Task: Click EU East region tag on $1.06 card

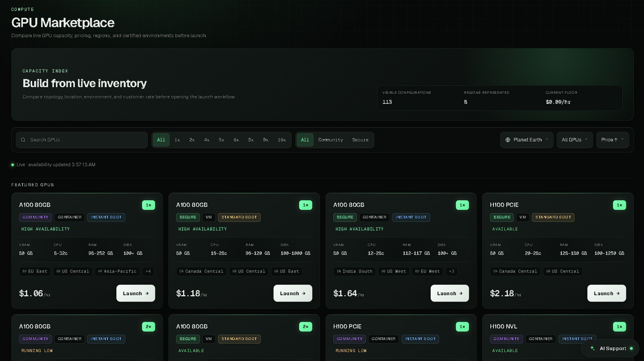Action: (x=35, y=271)
